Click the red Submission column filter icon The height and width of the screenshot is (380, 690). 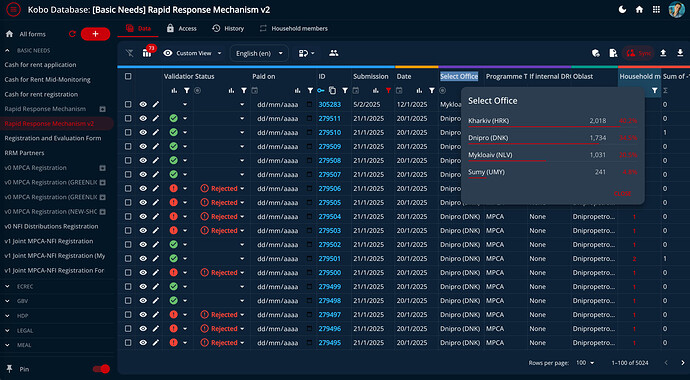(x=388, y=91)
